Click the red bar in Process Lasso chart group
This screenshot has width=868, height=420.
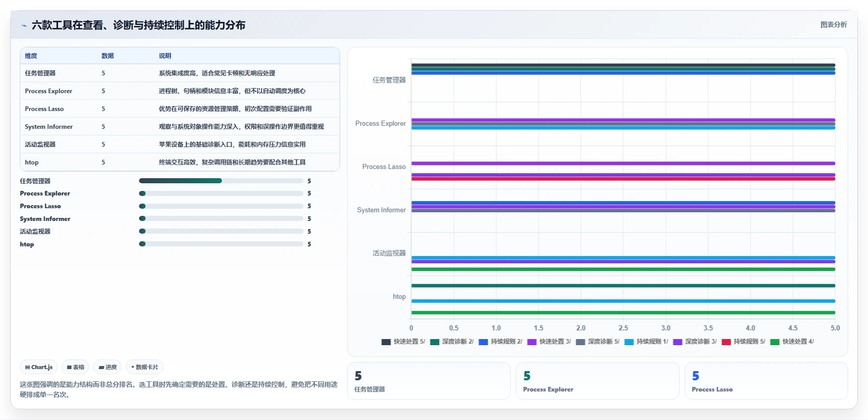coord(623,179)
